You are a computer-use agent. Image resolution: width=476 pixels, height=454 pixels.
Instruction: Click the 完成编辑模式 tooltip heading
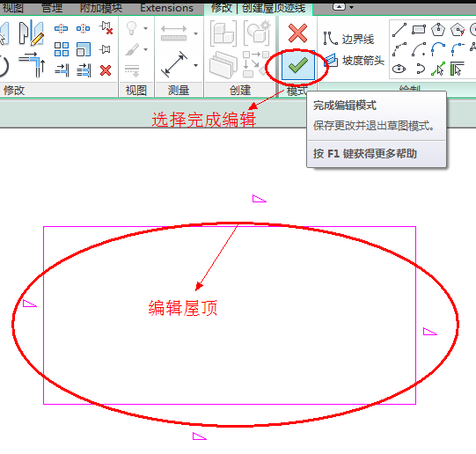pos(345,106)
